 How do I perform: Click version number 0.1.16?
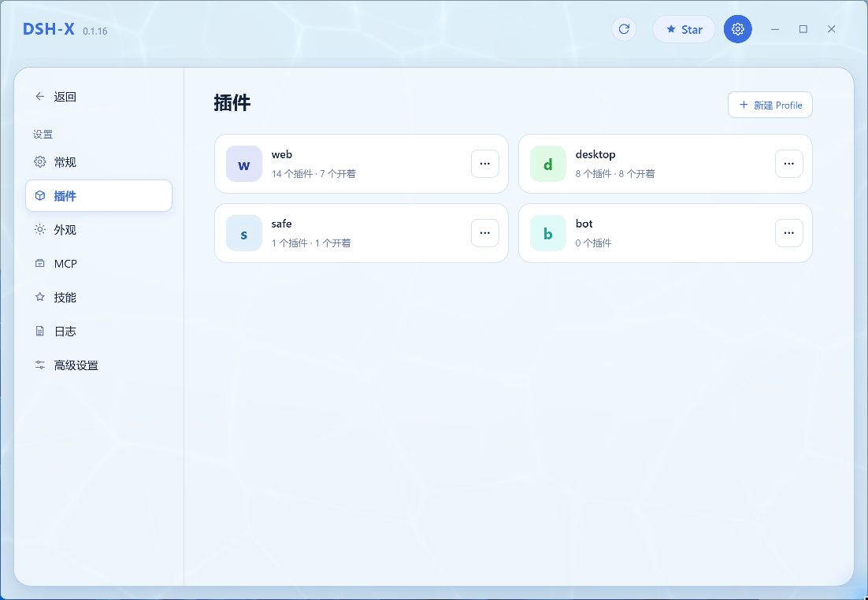95,31
